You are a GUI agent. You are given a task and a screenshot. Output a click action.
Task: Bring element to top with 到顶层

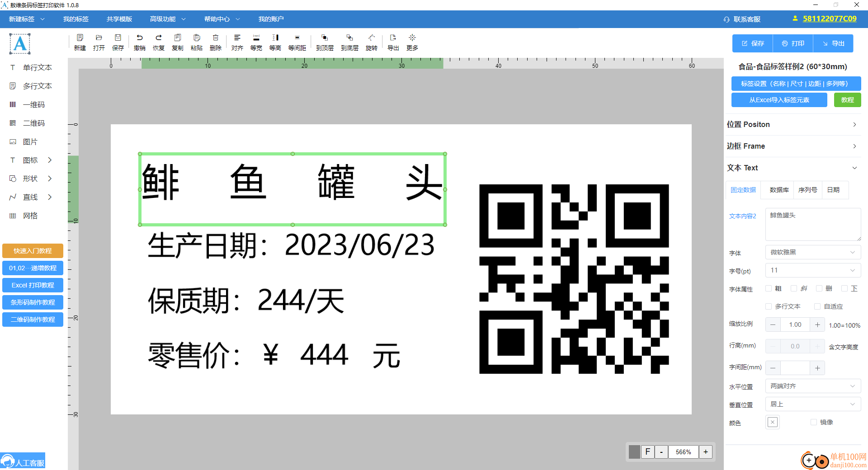(x=325, y=42)
